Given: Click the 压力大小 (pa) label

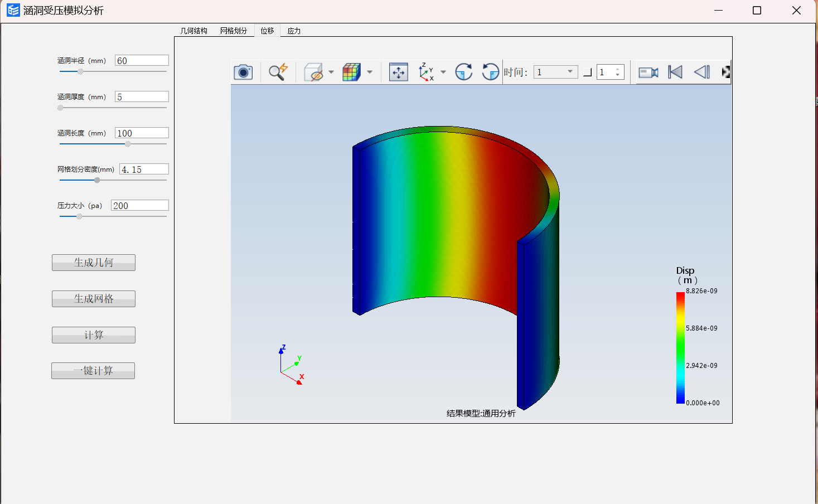Looking at the screenshot, I should point(80,206).
